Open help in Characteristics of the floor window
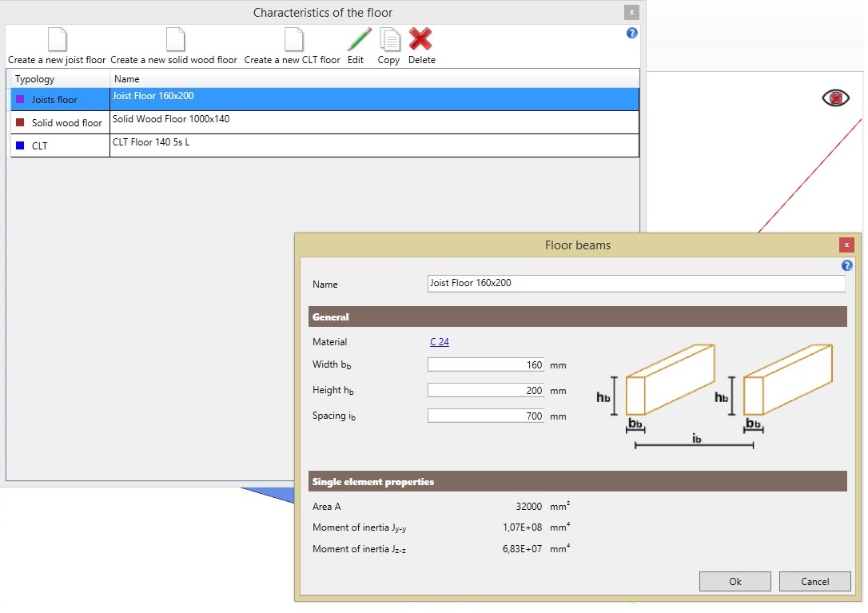Image resolution: width=868 pixels, height=613 pixels. coord(631,34)
